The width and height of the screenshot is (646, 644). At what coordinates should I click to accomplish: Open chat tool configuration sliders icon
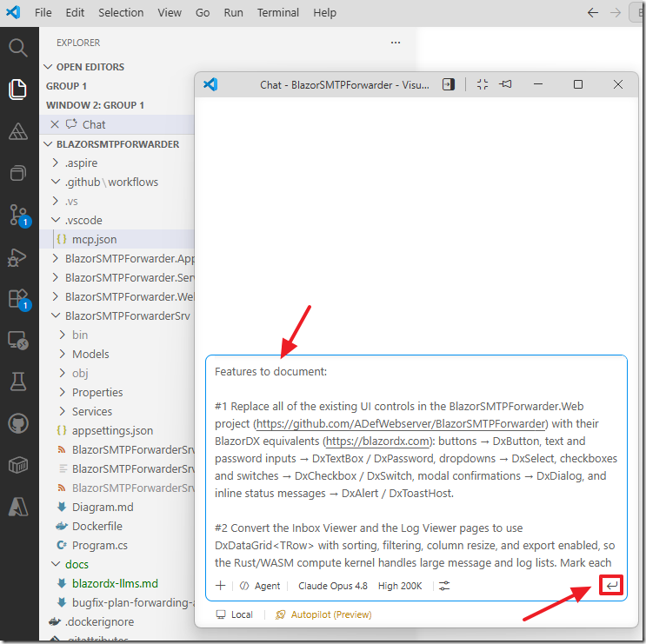pyautogui.click(x=444, y=586)
